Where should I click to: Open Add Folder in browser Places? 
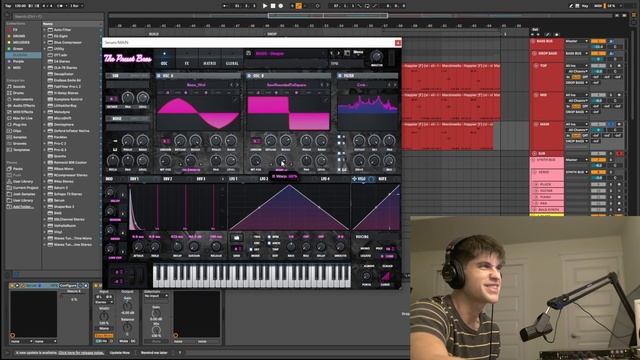[23, 207]
